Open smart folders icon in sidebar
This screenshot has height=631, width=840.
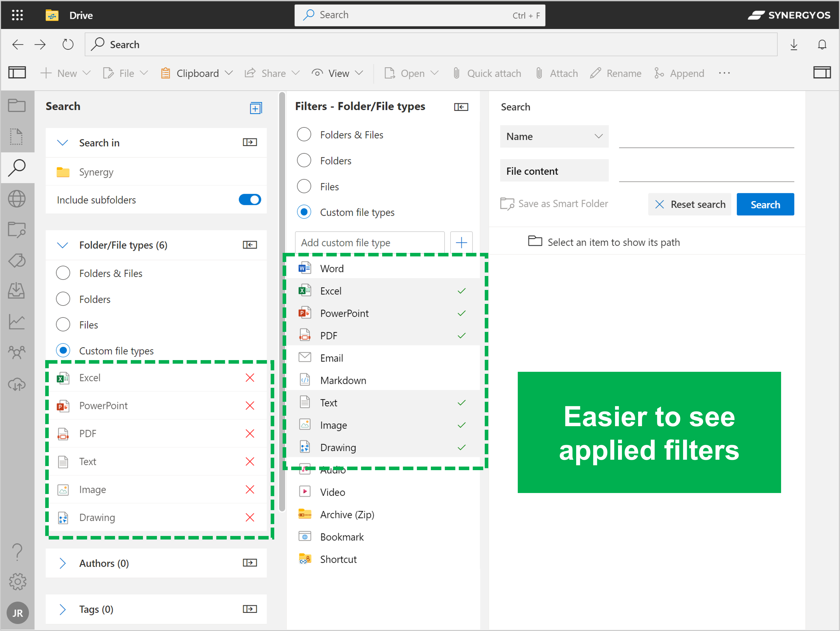click(17, 229)
